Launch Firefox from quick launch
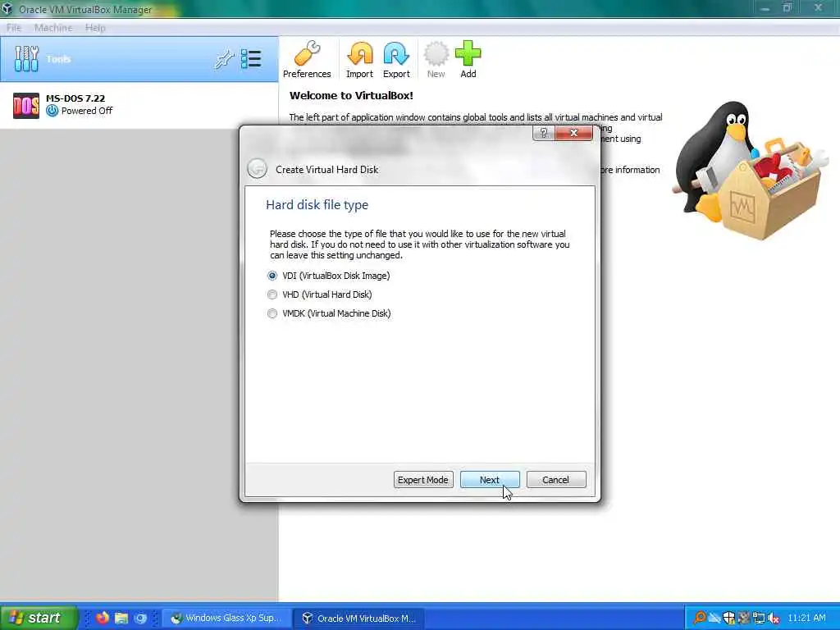 coord(102,618)
